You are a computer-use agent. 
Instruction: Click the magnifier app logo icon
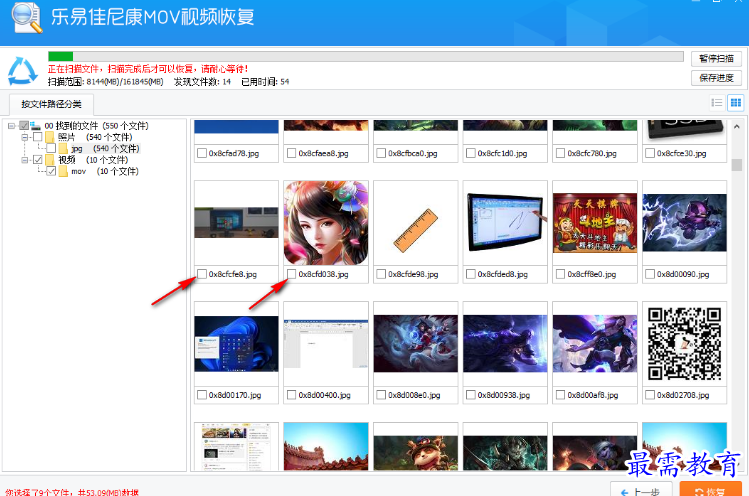point(27,18)
